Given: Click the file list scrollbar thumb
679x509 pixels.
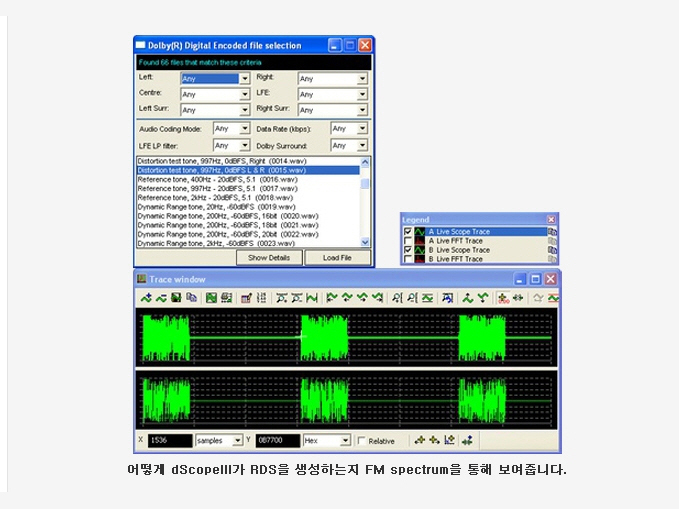Looking at the screenshot, I should [x=365, y=183].
